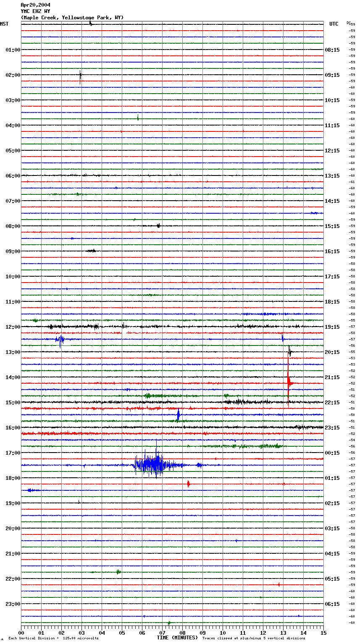Click the 22:00 MST time label
The height and width of the screenshot is (644, 357).
[13, 579]
